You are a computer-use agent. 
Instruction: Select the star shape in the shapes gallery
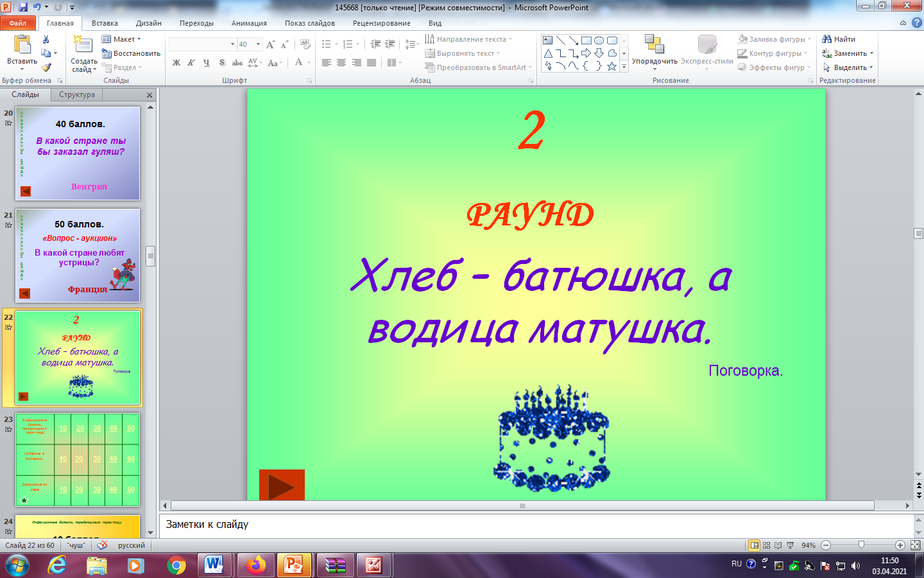coord(612,66)
